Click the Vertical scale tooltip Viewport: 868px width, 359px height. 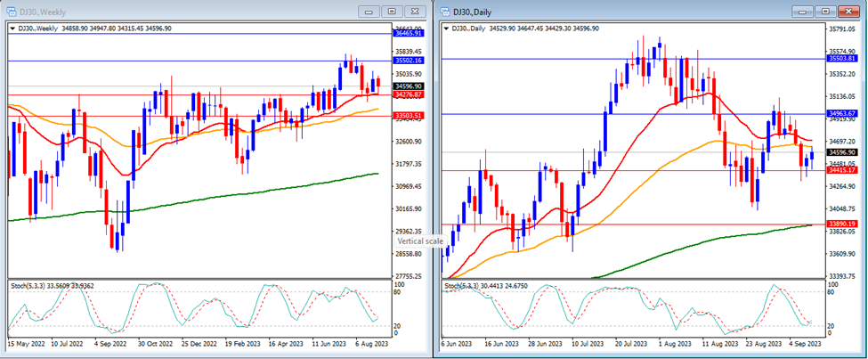[419, 241]
